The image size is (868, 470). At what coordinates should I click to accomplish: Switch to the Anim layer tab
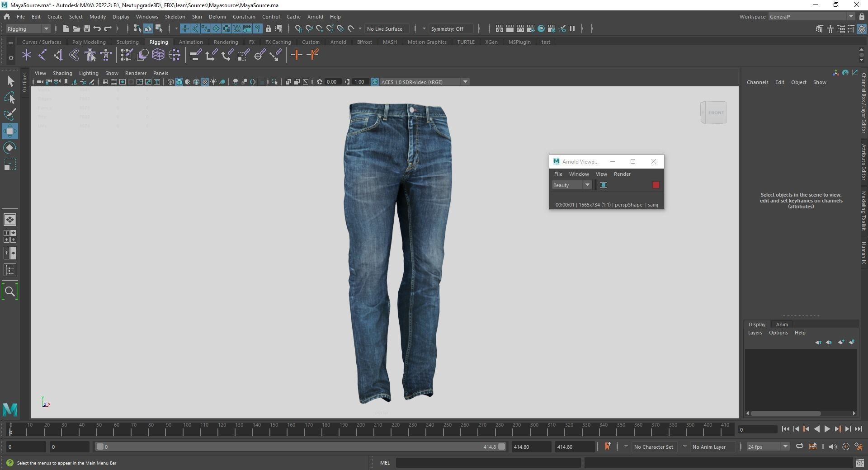coord(782,324)
